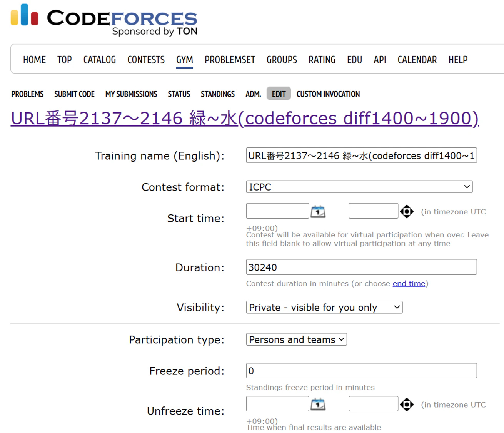The height and width of the screenshot is (433, 504).
Task: Focus the Duration input showing 30240
Action: tap(362, 267)
